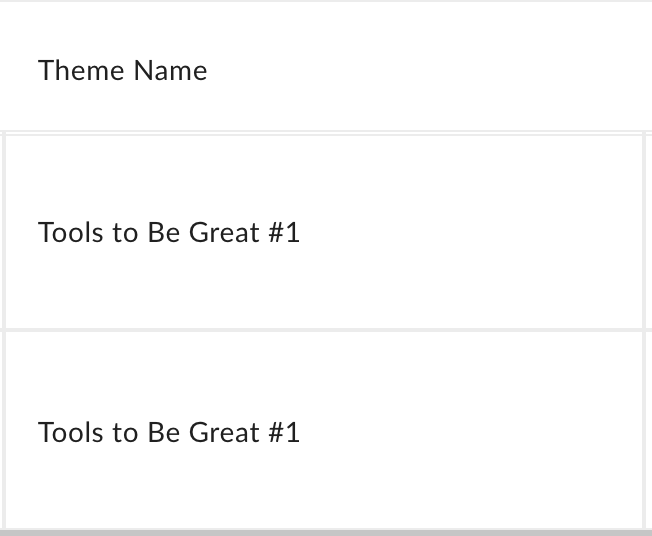The image size is (652, 536).
Task: Click the border between the two data rows
Action: (x=324, y=330)
